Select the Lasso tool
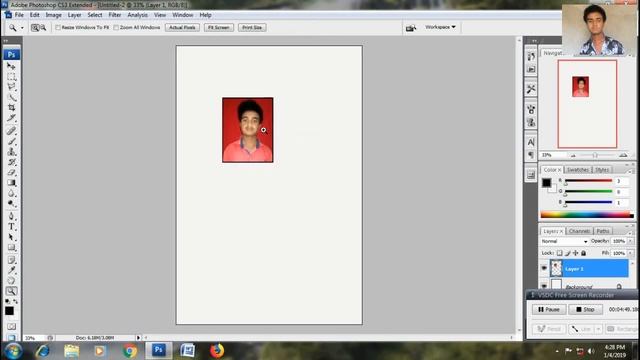This screenshot has width=640, height=360. tap(11, 87)
